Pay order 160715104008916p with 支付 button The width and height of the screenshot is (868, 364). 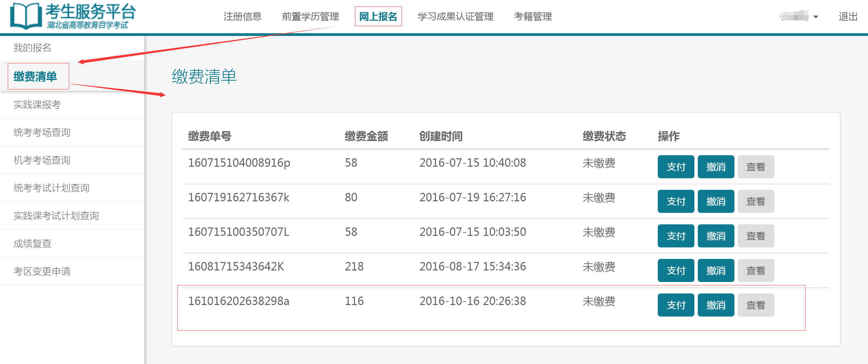[675, 167]
